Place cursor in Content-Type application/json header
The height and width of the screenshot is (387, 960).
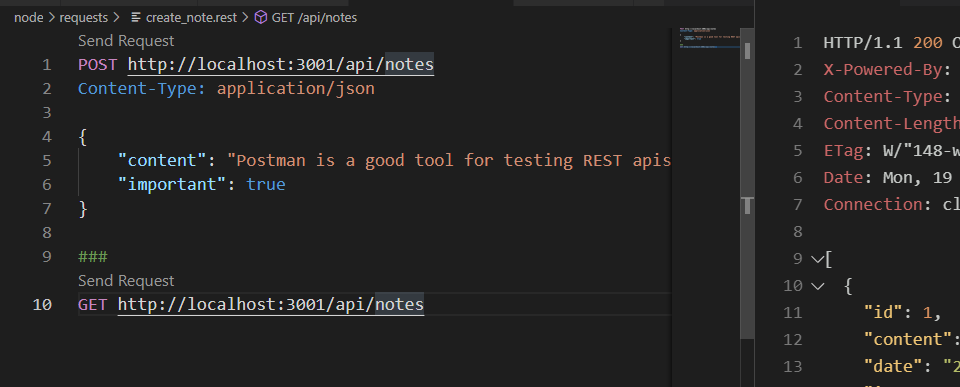pyautogui.click(x=226, y=89)
